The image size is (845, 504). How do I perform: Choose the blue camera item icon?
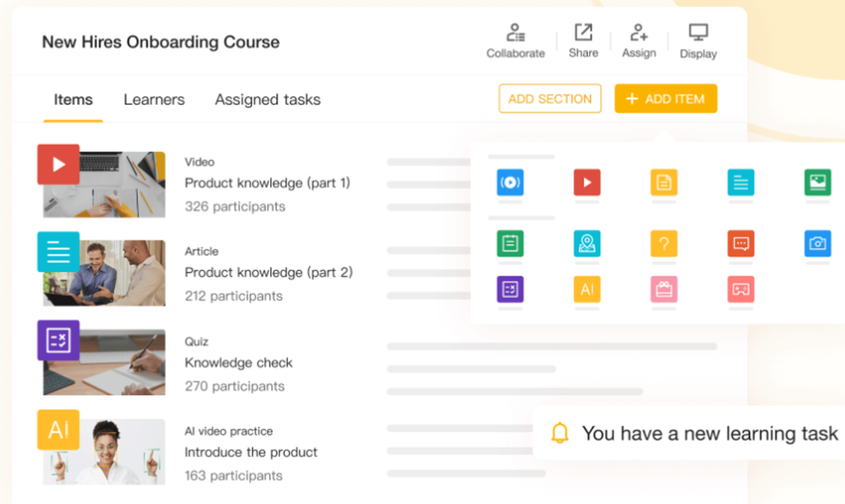[817, 243]
